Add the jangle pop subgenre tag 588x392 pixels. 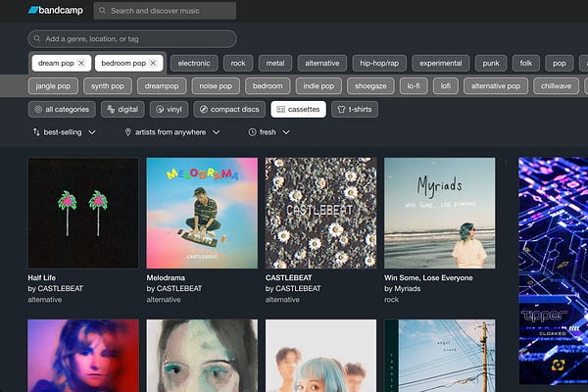point(53,86)
